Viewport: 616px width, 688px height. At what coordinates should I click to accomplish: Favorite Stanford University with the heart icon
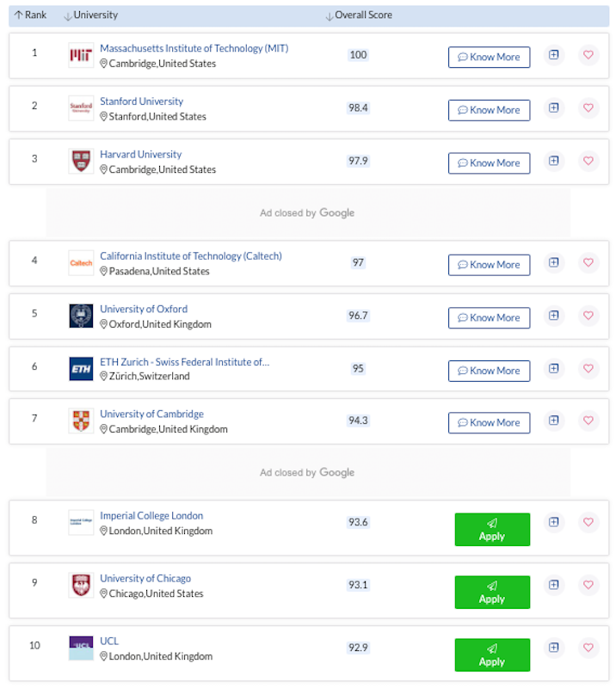588,108
